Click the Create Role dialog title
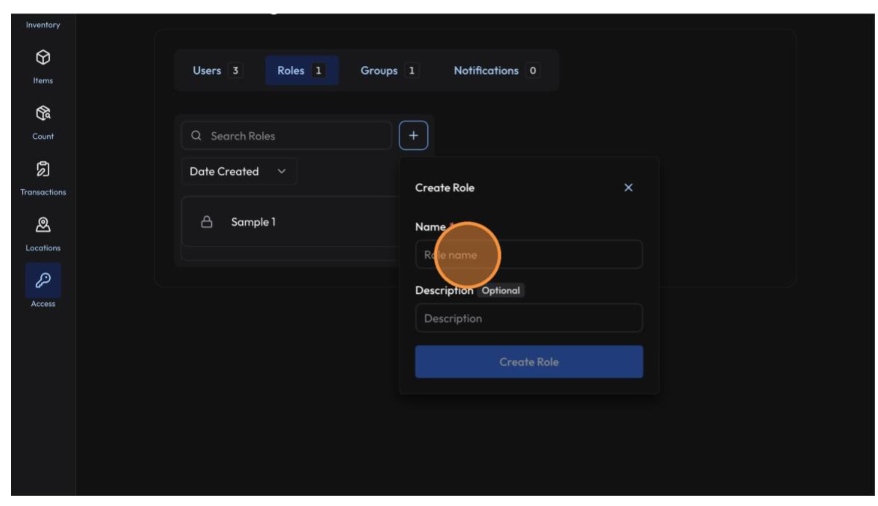The height and width of the screenshot is (506, 878). point(445,188)
